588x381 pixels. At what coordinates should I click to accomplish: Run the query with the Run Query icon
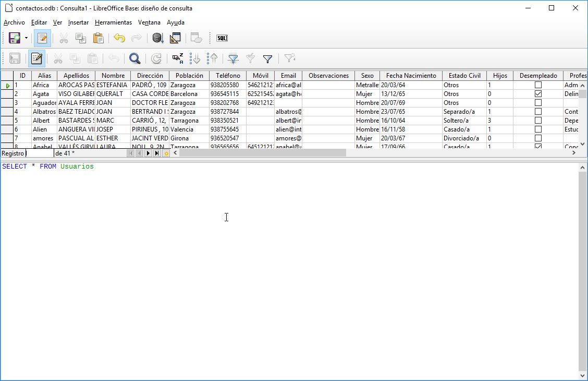coord(157,38)
